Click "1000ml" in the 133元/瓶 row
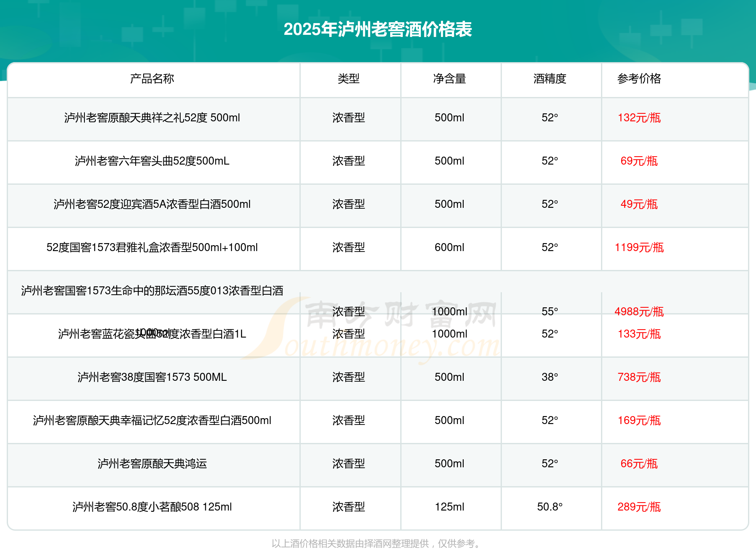Image resolution: width=756 pixels, height=550 pixels. pyautogui.click(x=449, y=334)
